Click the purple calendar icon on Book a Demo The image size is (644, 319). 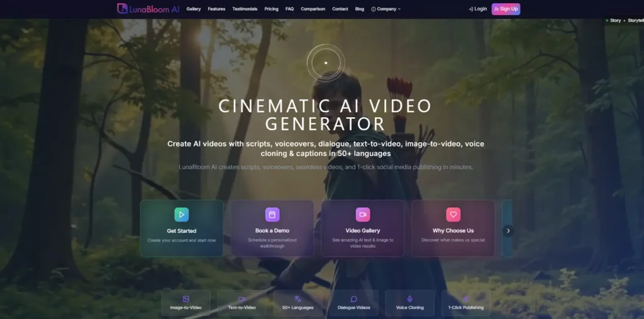click(272, 215)
